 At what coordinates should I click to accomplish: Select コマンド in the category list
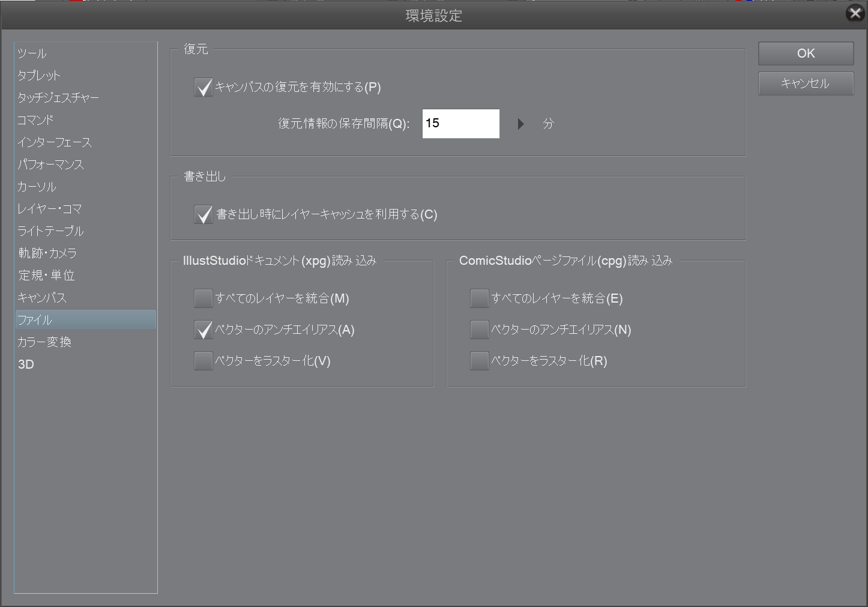tap(86, 120)
